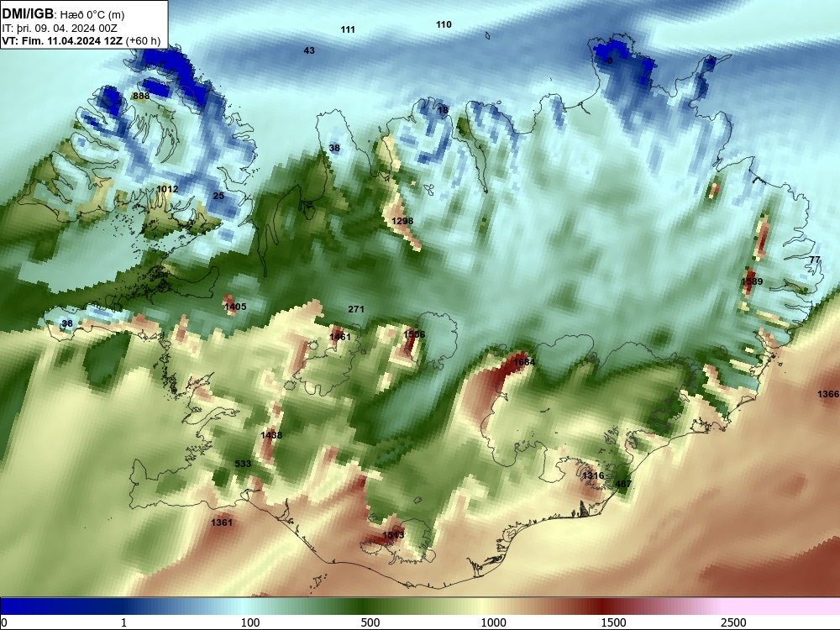Click the 1316 value label
Image resolution: width=840 pixels, height=630 pixels.
593,475
